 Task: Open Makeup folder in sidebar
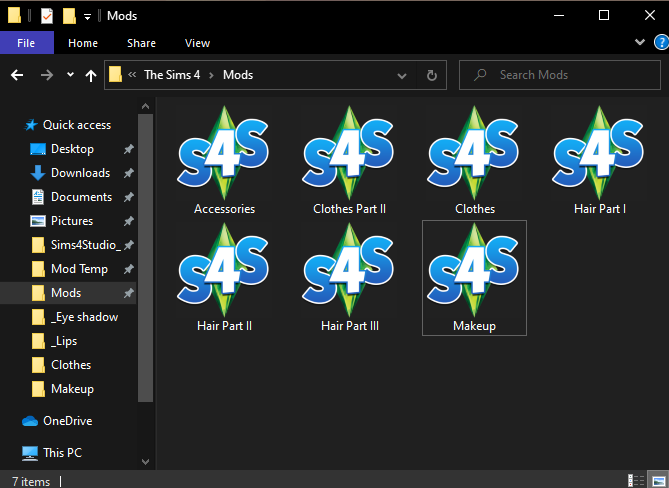pos(63,389)
